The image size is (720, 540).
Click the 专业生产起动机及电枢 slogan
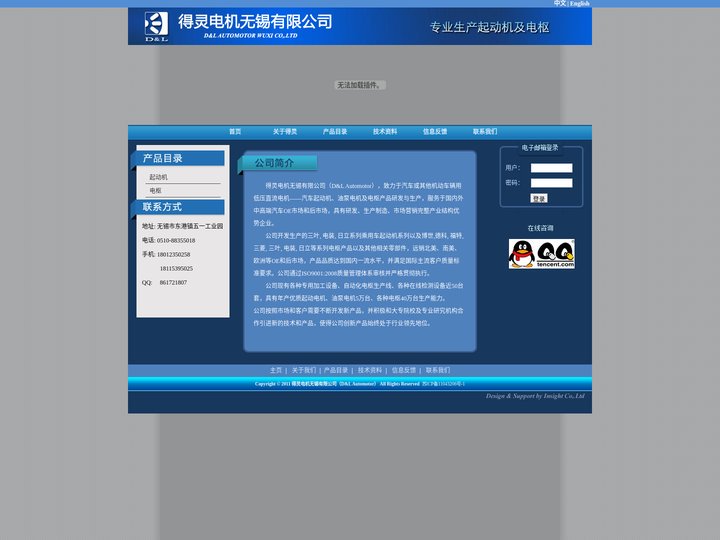coord(489,27)
